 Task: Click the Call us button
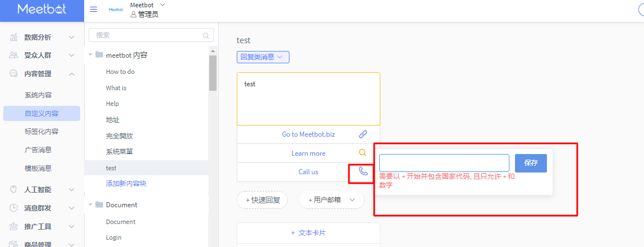309,172
